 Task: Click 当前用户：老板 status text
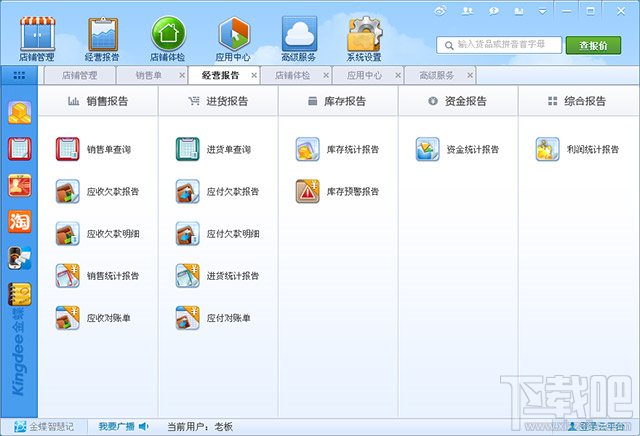click(x=200, y=427)
